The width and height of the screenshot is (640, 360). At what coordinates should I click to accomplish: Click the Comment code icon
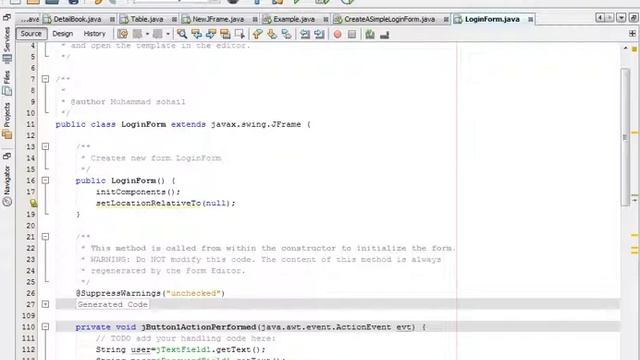(x=370, y=34)
